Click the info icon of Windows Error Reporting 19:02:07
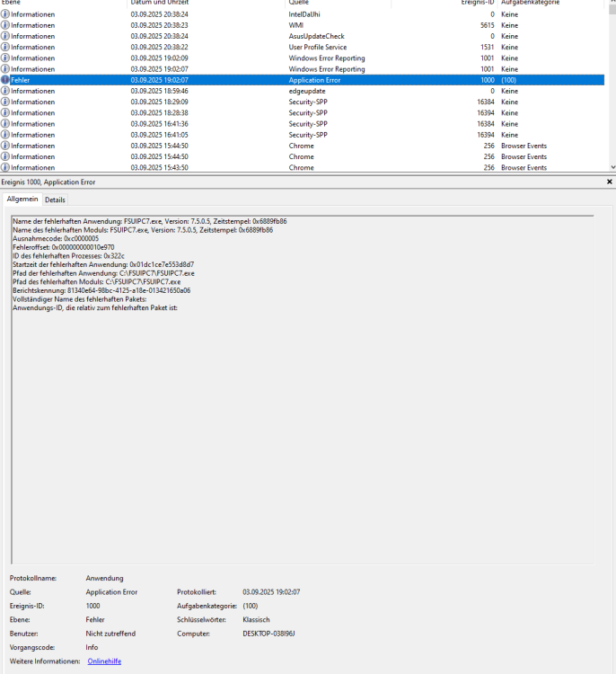Viewport: 616px width, 674px height. click(5, 69)
